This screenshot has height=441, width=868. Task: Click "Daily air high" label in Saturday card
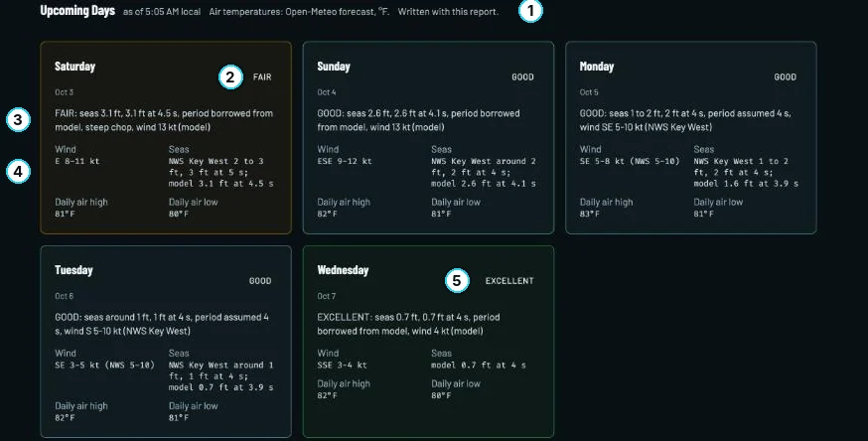pyautogui.click(x=80, y=202)
